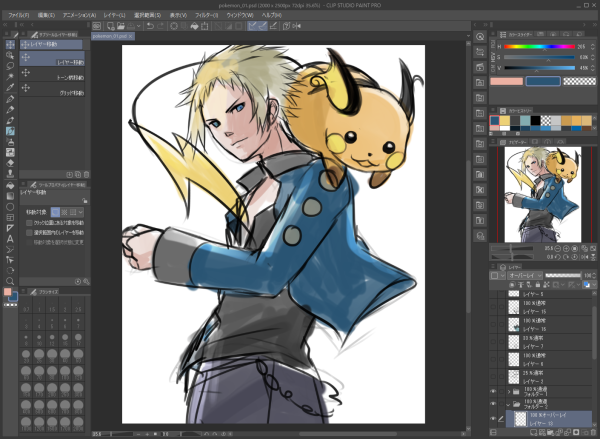The width and height of the screenshot is (600, 439).
Task: Close the pokemon_01.psd tab
Action: [131, 36]
